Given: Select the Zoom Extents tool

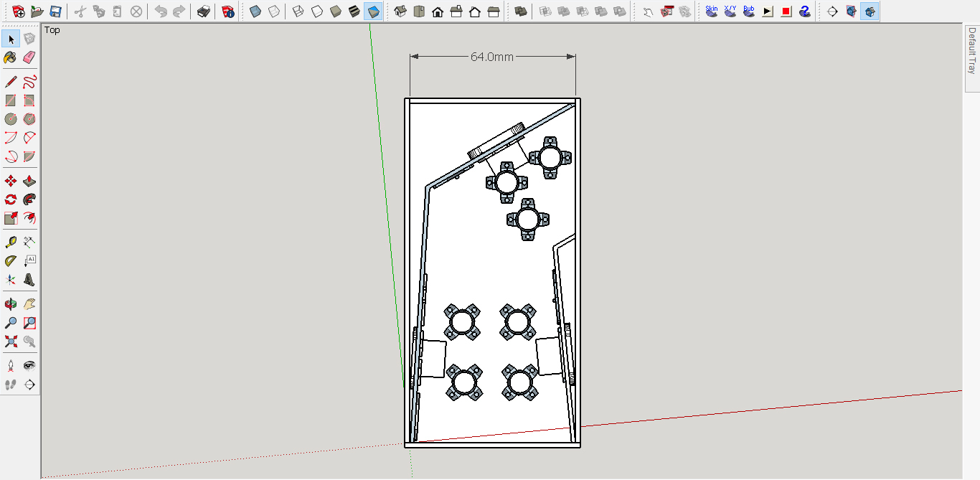Looking at the screenshot, I should [11, 342].
